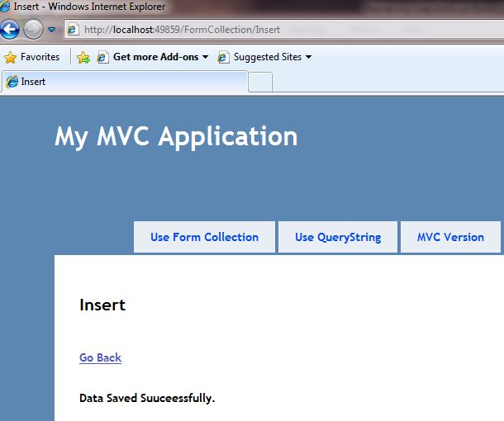Viewport: 504px width, 421px height.
Task: Expand the Get more Add-ons dropdown arrow
Action: point(205,57)
